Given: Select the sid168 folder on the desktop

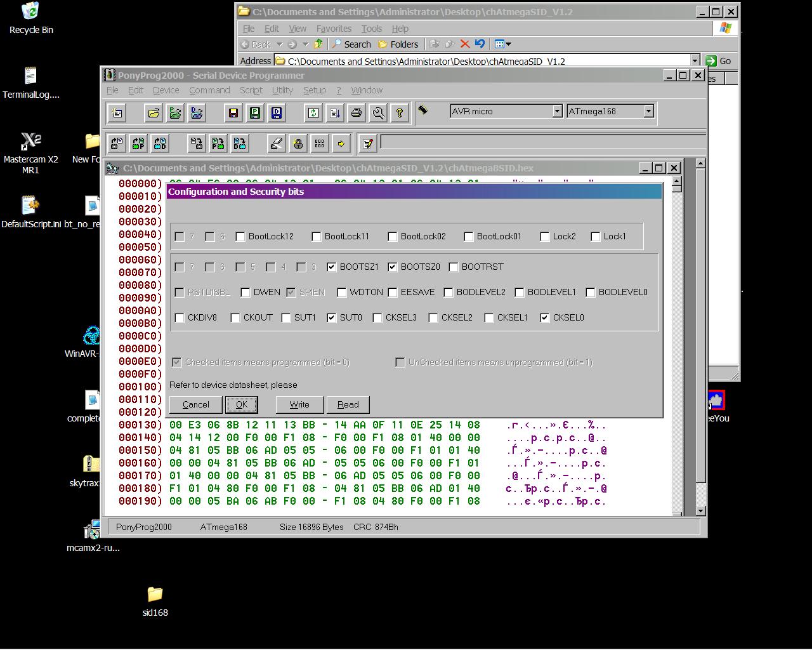Looking at the screenshot, I should pyautogui.click(x=155, y=600).
